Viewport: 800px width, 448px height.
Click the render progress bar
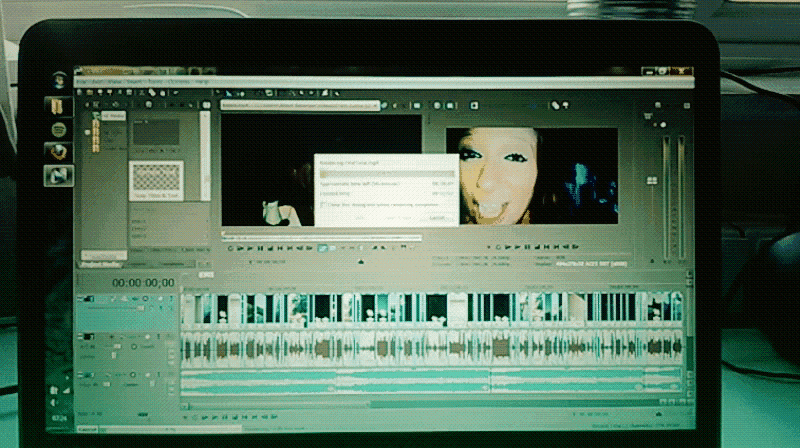[387, 173]
